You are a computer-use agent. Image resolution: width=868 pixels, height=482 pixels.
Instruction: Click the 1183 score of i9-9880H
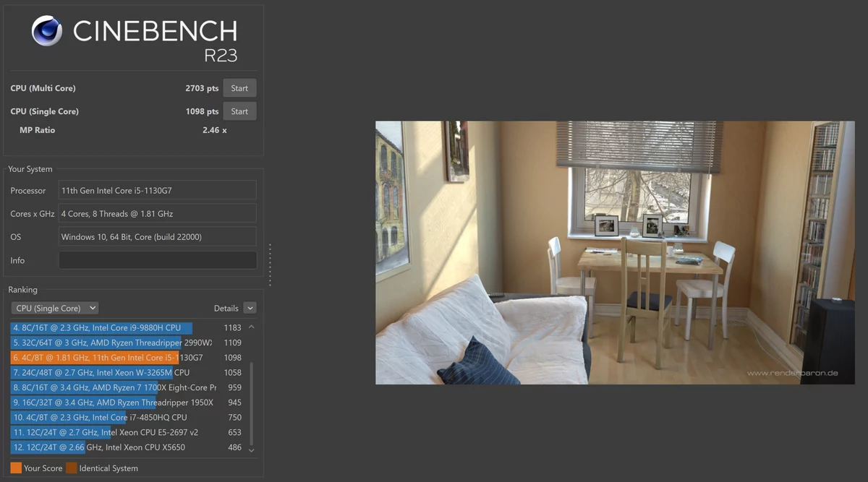coord(232,327)
